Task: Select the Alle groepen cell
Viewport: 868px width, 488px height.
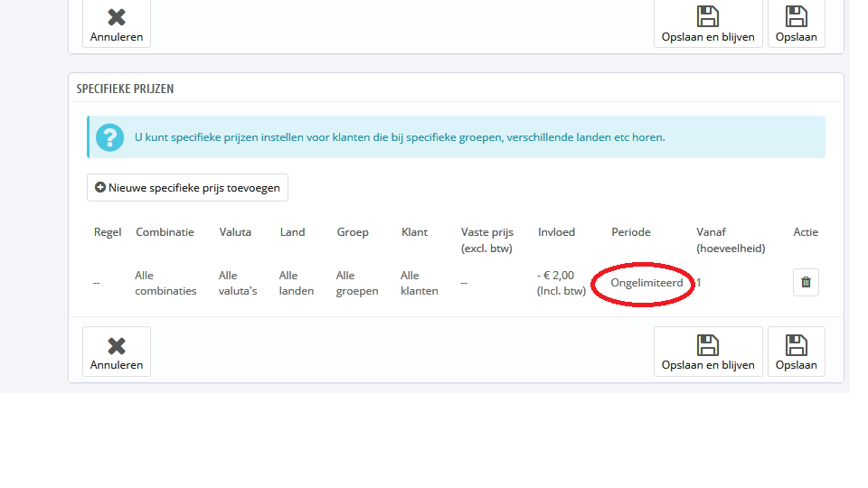Action: tap(357, 283)
